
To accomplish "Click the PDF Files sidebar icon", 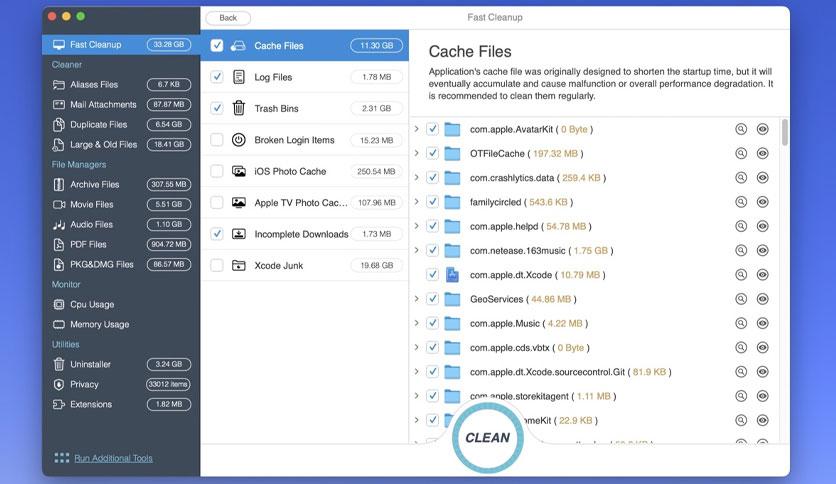I will 59,245.
